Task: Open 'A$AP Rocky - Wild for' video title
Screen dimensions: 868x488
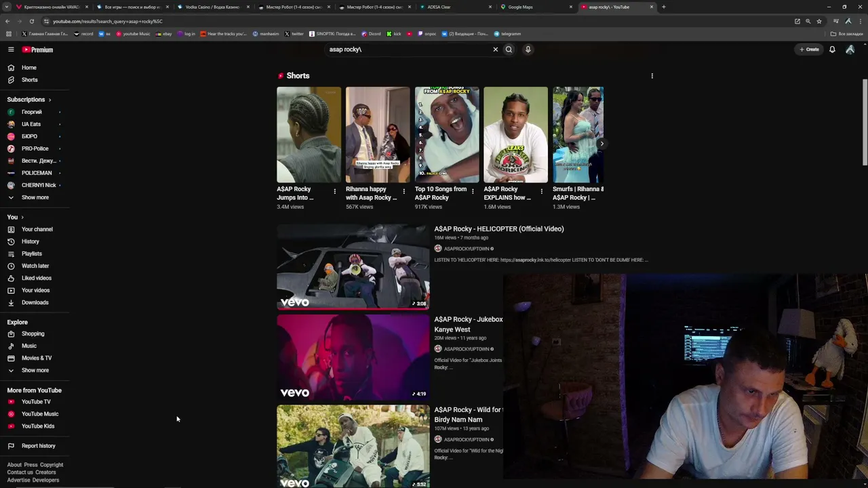Action: (x=469, y=415)
